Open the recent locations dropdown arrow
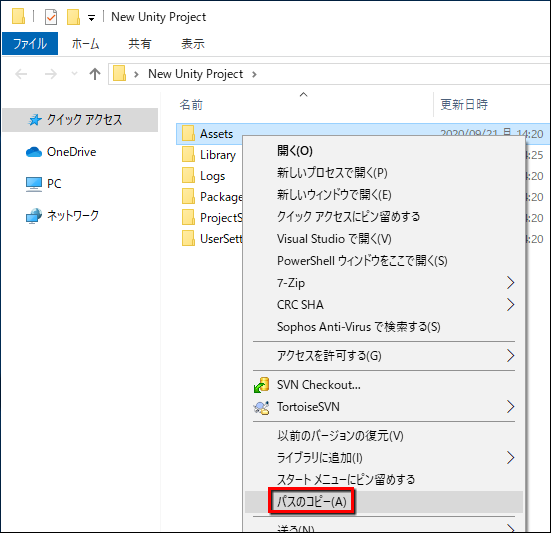This screenshot has width=551, height=533. pyautogui.click(x=74, y=74)
